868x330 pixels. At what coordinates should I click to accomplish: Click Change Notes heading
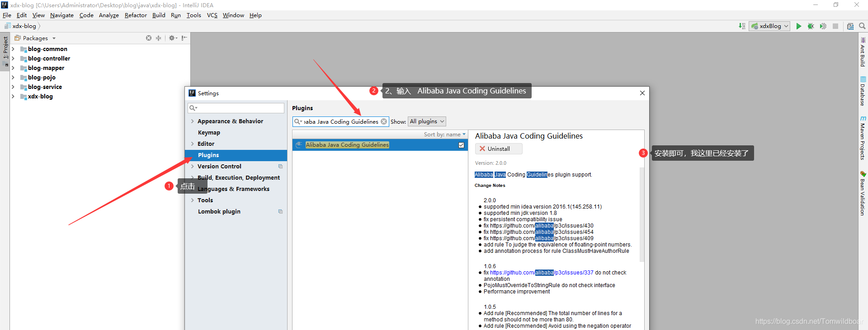[490, 186]
